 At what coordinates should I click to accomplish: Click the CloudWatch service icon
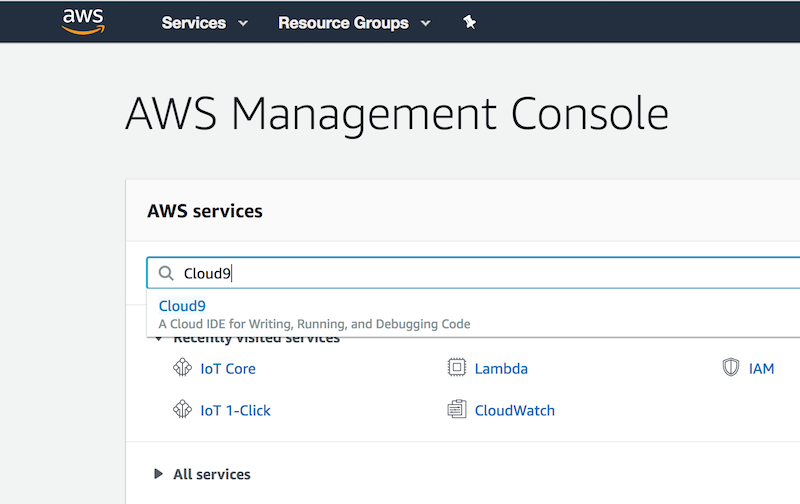(457, 409)
